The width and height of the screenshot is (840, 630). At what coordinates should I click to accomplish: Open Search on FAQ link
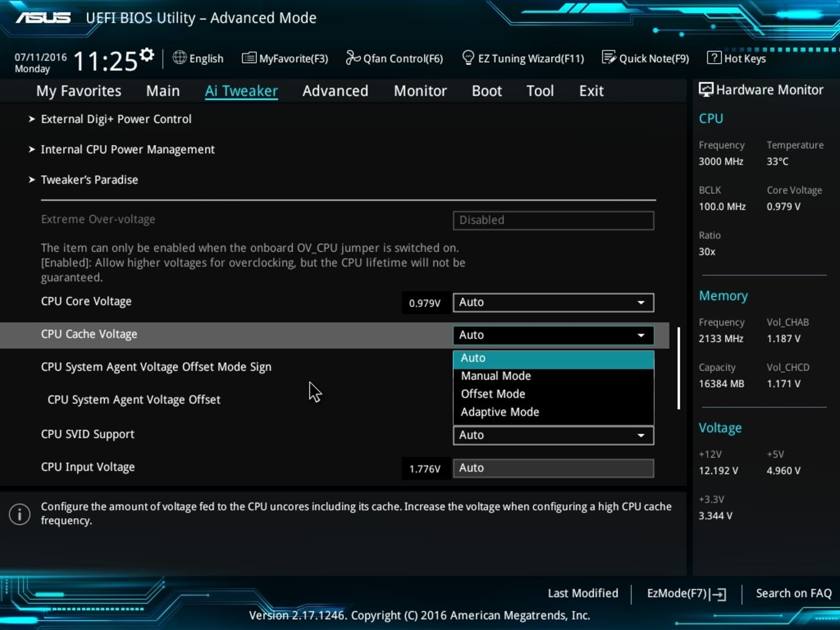[x=794, y=593]
